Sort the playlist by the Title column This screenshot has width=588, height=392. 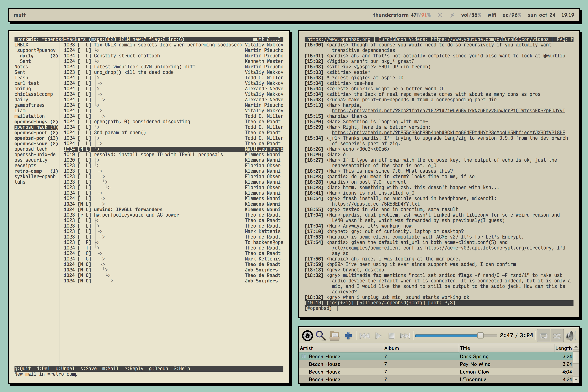click(x=465, y=348)
